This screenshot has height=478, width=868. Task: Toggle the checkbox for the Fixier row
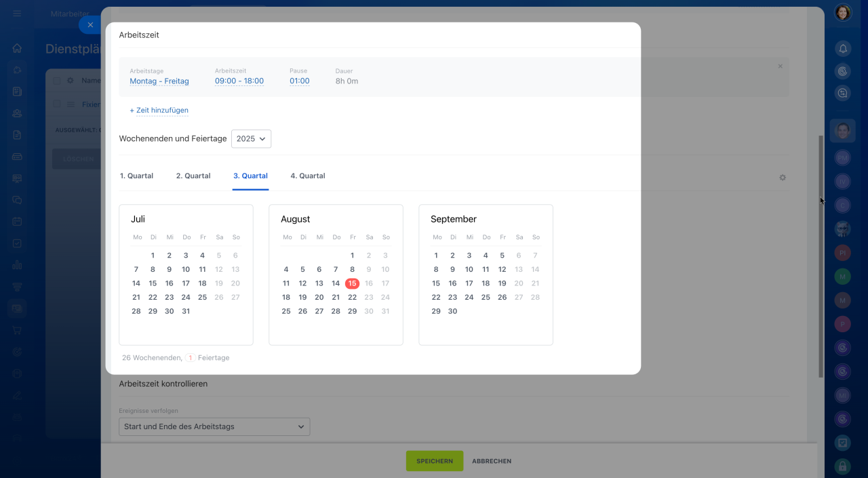point(57,104)
